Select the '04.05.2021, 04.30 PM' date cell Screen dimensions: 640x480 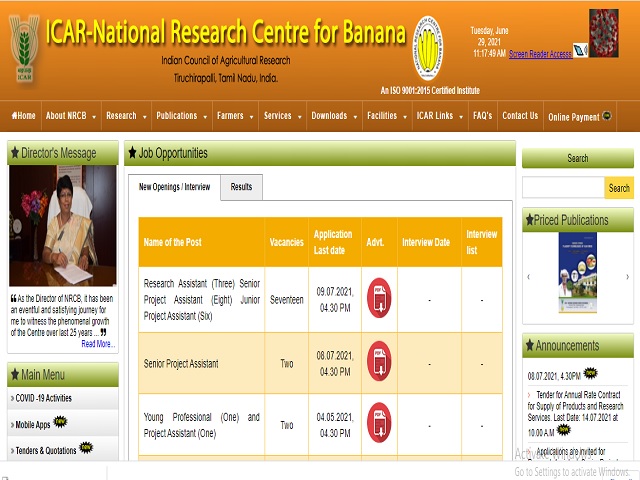pos(335,425)
